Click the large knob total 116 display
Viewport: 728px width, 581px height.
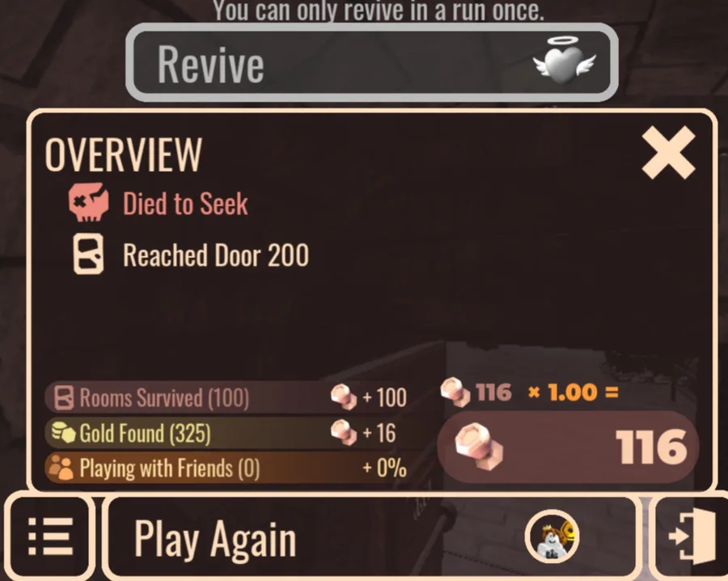click(x=568, y=447)
